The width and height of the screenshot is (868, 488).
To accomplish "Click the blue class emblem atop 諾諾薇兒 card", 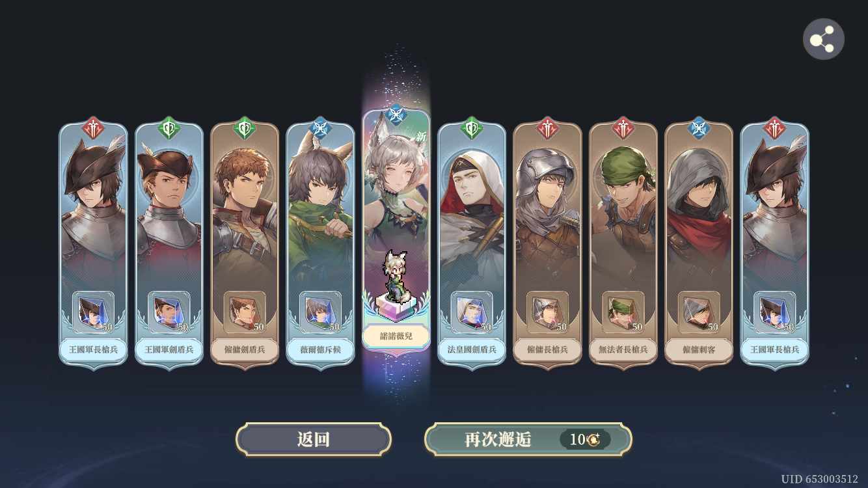I will [x=396, y=114].
